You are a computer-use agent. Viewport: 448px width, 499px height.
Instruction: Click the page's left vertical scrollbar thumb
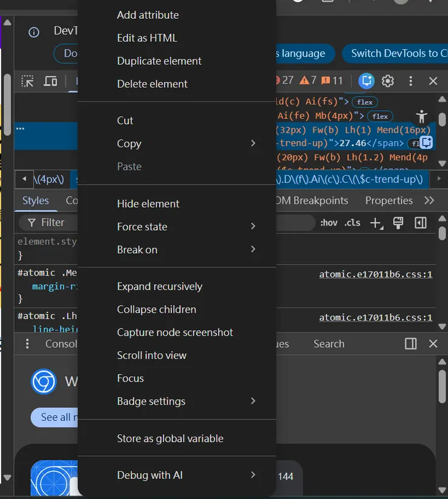point(7,104)
